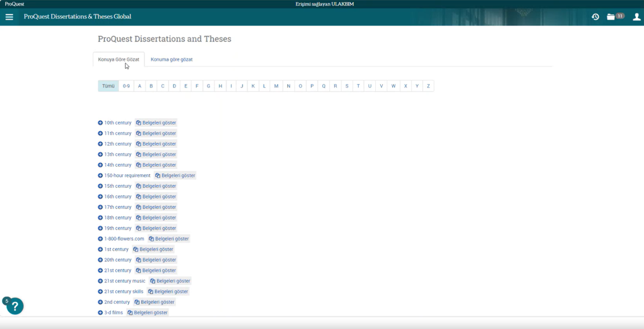This screenshot has height=329, width=644.
Task: Expand the 1-800-flowers.com subject entry
Action: (x=100, y=239)
